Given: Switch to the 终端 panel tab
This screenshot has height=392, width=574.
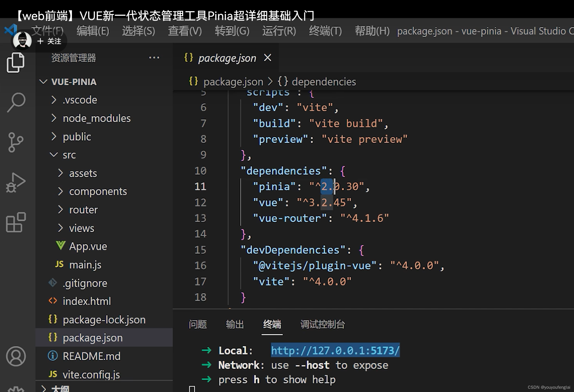Looking at the screenshot, I should pyautogui.click(x=272, y=324).
